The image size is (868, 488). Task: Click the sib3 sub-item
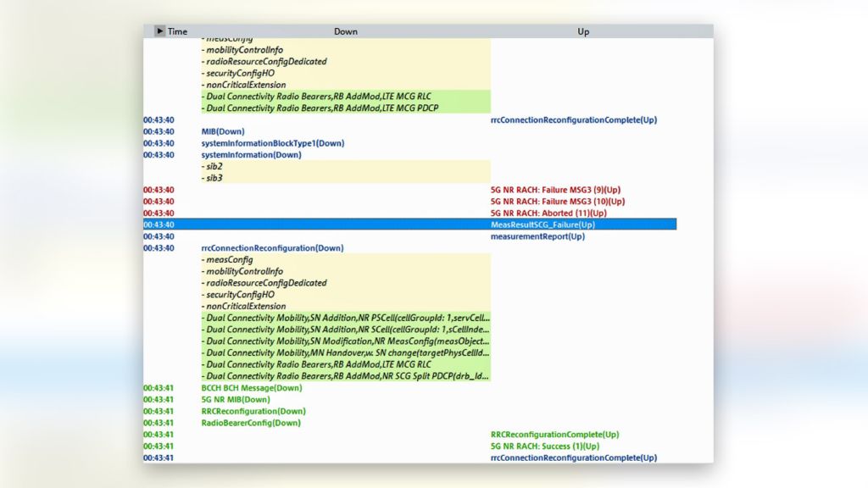(214, 178)
